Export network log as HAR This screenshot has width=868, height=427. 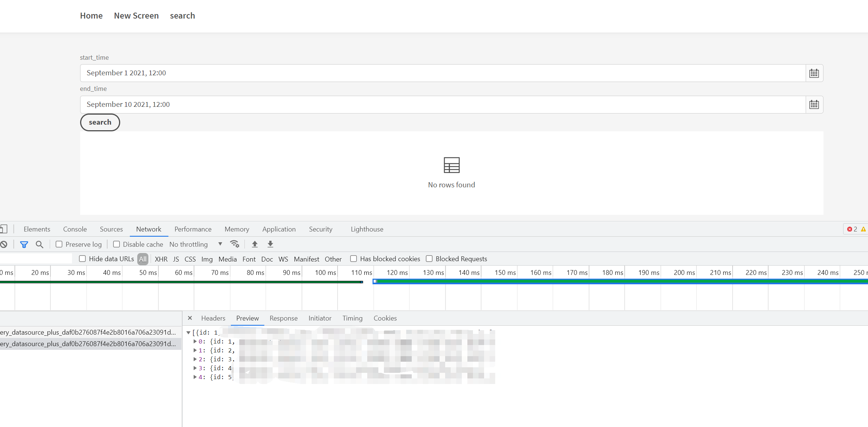270,244
